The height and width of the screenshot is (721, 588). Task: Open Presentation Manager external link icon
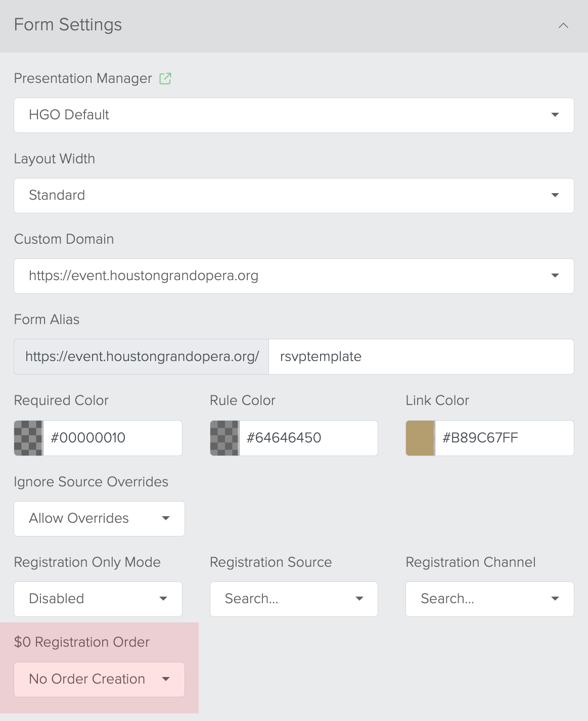coord(165,78)
